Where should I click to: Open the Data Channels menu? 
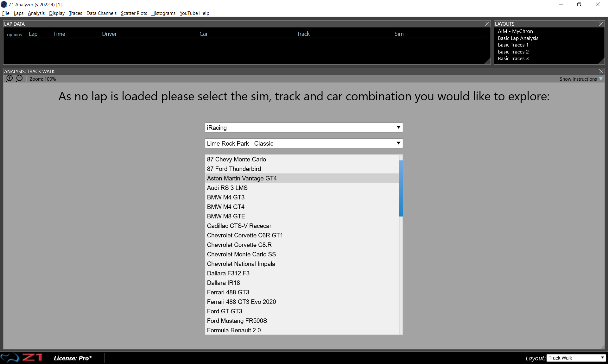click(x=101, y=13)
